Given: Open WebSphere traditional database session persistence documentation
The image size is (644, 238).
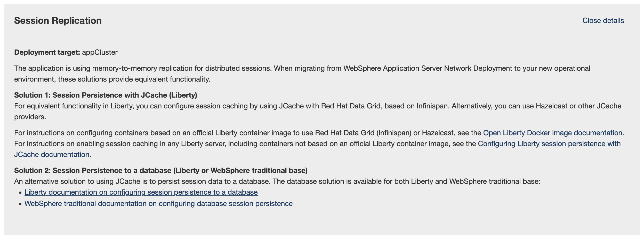Looking at the screenshot, I should pos(158,204).
